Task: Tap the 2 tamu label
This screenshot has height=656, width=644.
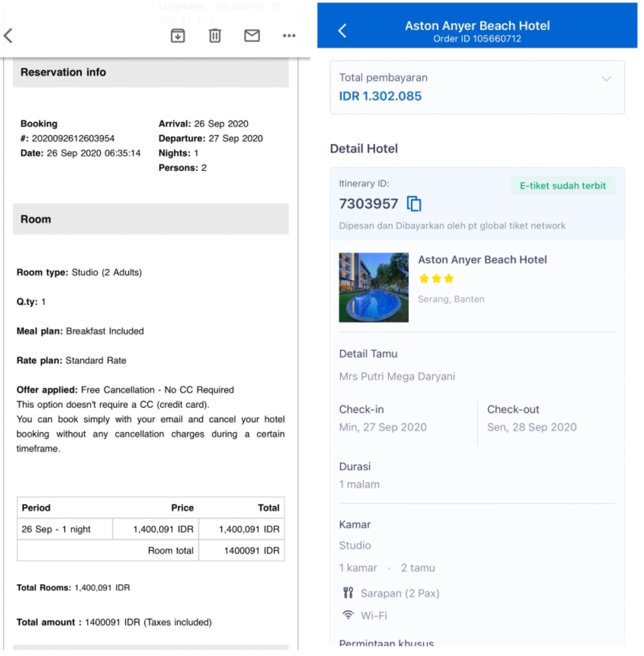Action: click(x=418, y=567)
